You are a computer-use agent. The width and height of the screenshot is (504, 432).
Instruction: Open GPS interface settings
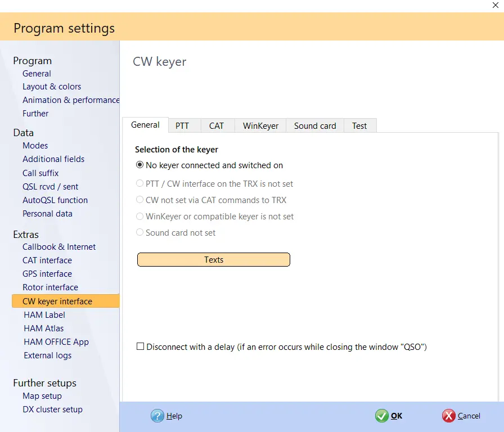pos(47,274)
